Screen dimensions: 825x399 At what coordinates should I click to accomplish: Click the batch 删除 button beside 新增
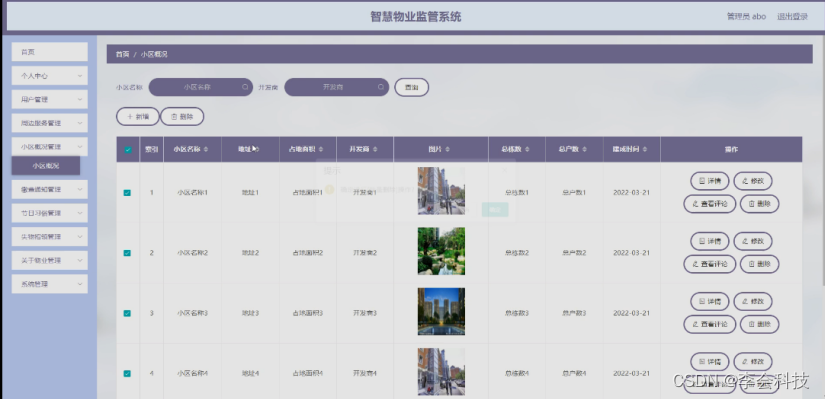tap(182, 117)
